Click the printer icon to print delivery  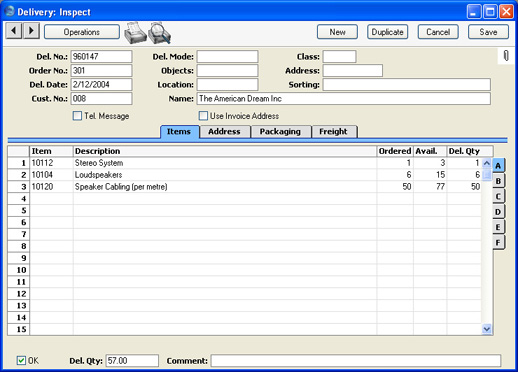(x=135, y=33)
